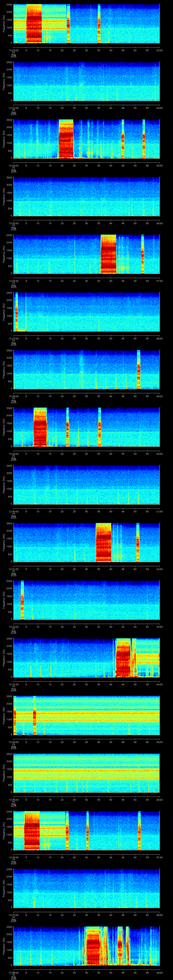Click the 13:33:00 start time label
The height and width of the screenshot is (980, 173).
[13, 684]
